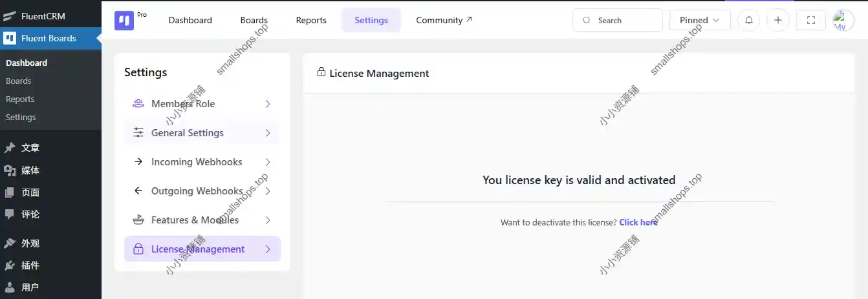Open Boards in WordPress submenu
The width and height of the screenshot is (868, 299).
click(x=19, y=81)
